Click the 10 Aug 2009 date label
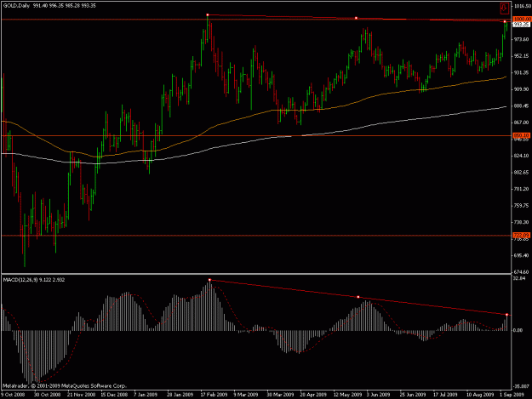Viewport: 532px width, 399px height. tap(480, 395)
